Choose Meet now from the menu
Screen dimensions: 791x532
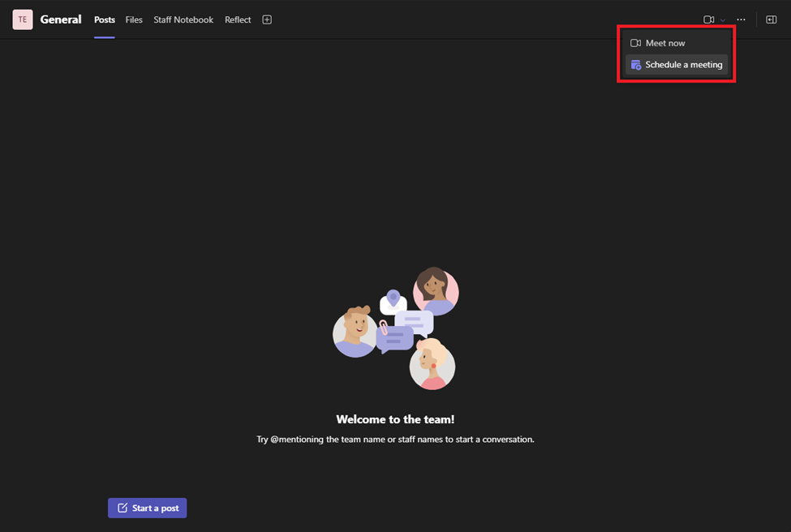pos(677,43)
